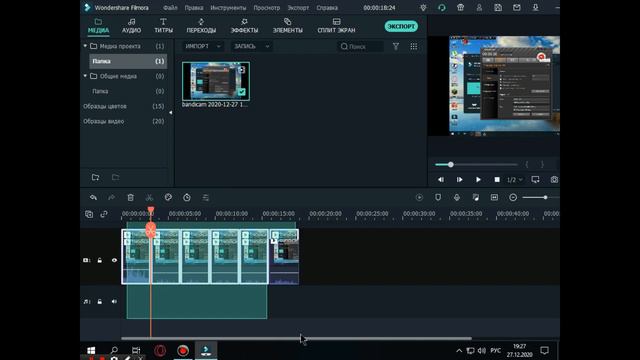Open the Сплит экран tab
This screenshot has height=360, width=640.
pos(336,26)
